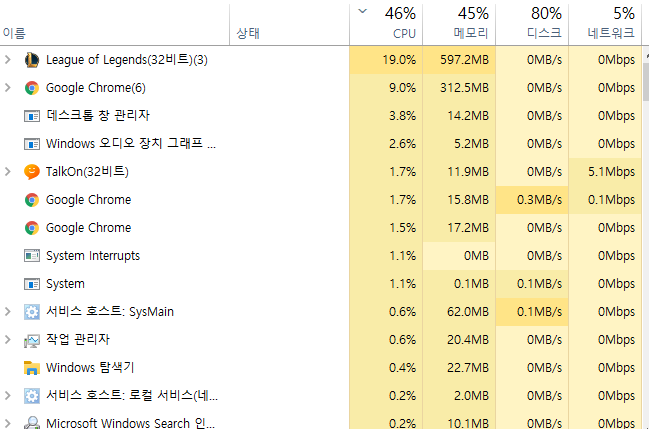Sort by the 메모리 column header
This screenshot has width=649, height=429.
click(459, 24)
